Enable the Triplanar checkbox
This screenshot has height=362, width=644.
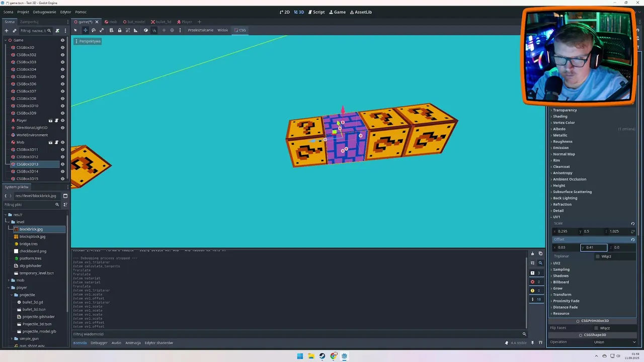click(598, 256)
